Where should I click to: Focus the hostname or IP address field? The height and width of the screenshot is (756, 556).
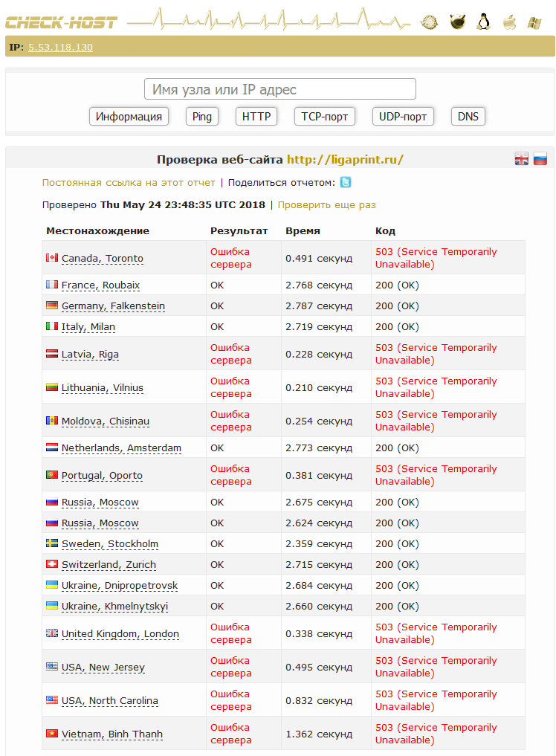point(279,89)
